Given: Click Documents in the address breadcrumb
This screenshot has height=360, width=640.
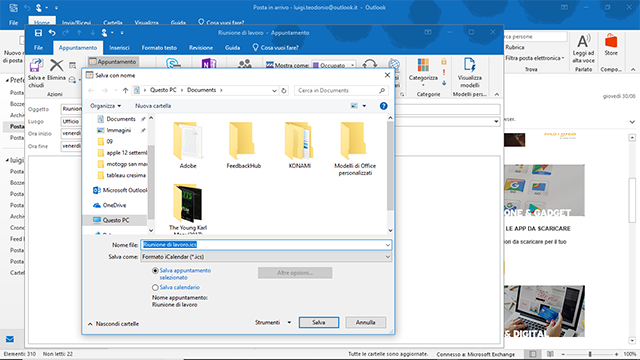Looking at the screenshot, I should [201, 90].
